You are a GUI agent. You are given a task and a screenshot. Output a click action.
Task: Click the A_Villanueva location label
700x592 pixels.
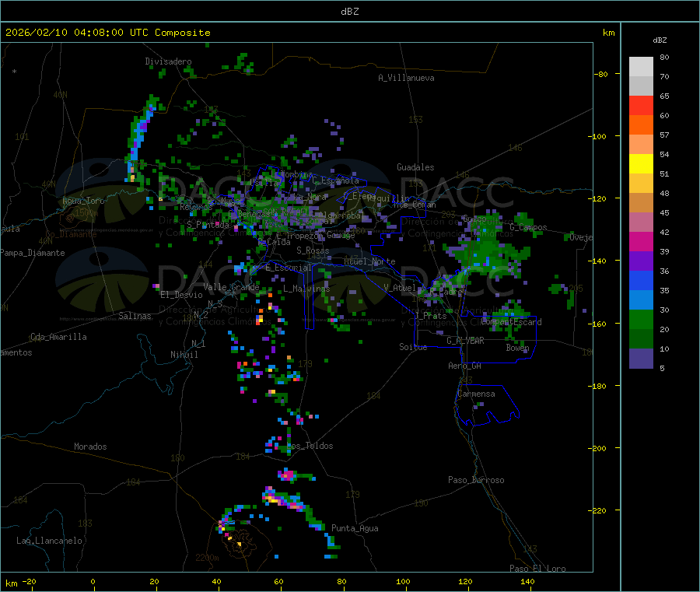pos(406,78)
